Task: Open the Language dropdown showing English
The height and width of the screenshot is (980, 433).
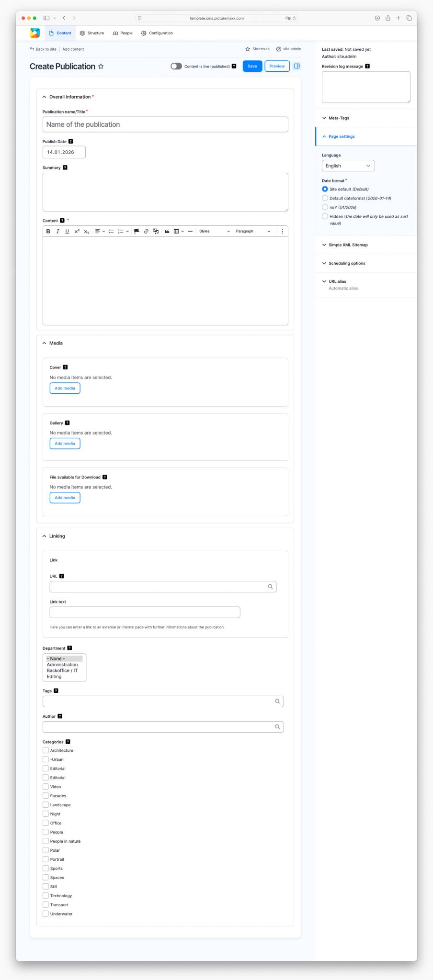Action: coord(348,166)
